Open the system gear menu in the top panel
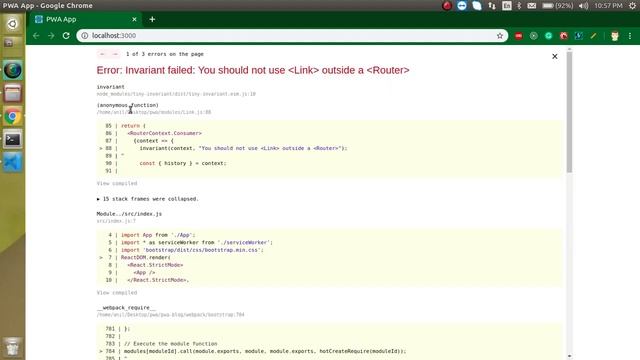Viewport: 640px width, 360px height. (x=632, y=6)
